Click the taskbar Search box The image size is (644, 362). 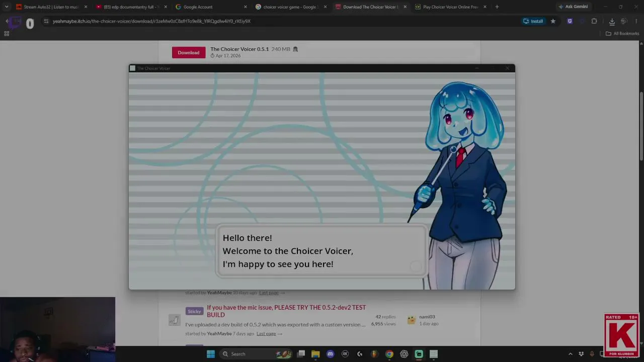(x=256, y=354)
